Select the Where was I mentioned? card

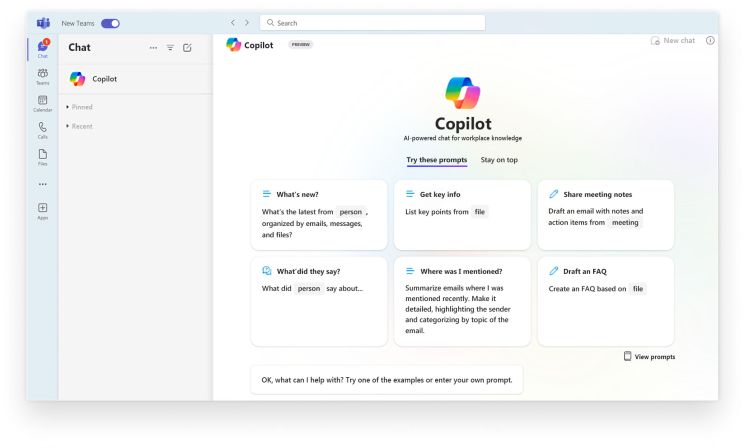(462, 302)
